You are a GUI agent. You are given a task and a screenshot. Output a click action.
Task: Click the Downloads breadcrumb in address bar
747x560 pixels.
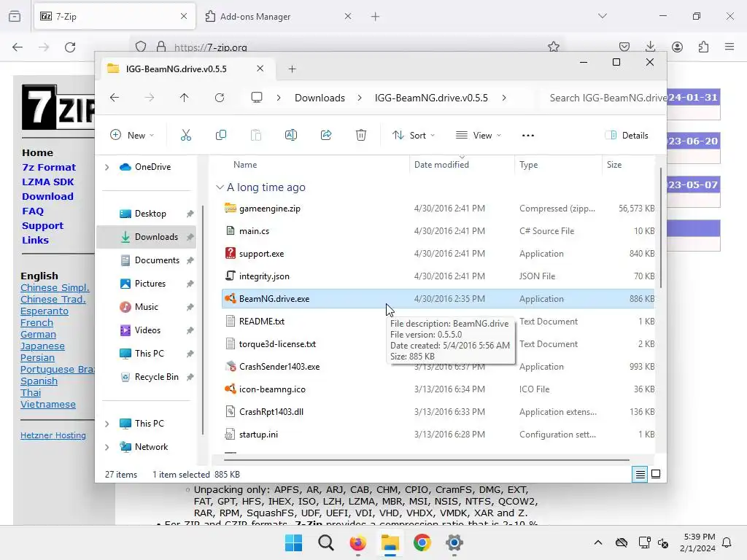320,98
